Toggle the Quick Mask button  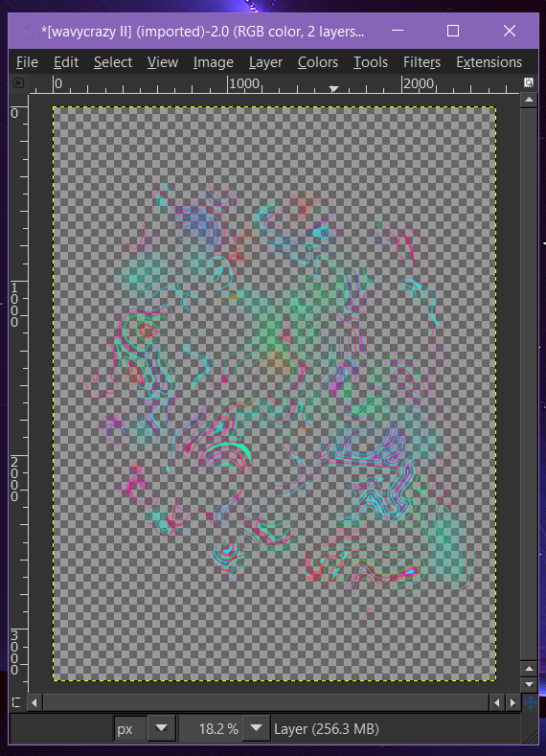pyautogui.click(x=16, y=702)
